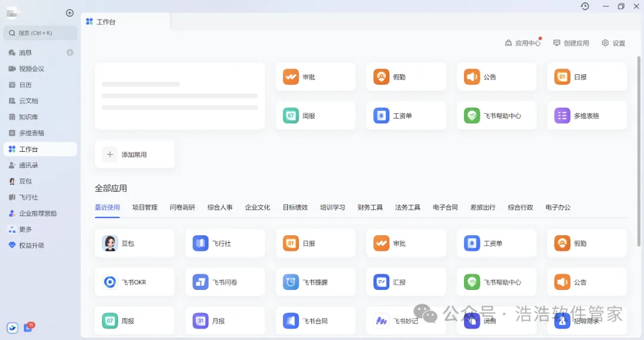Launch 飞书妙记 app
The image size is (644, 340).
tap(406, 321)
